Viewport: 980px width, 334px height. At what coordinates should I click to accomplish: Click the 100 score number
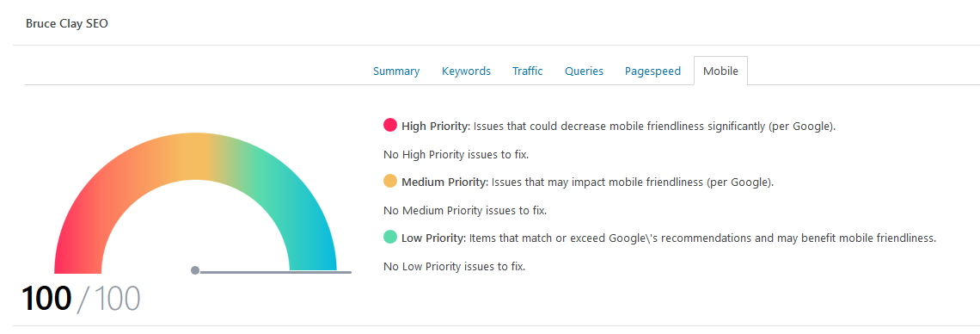[47, 299]
